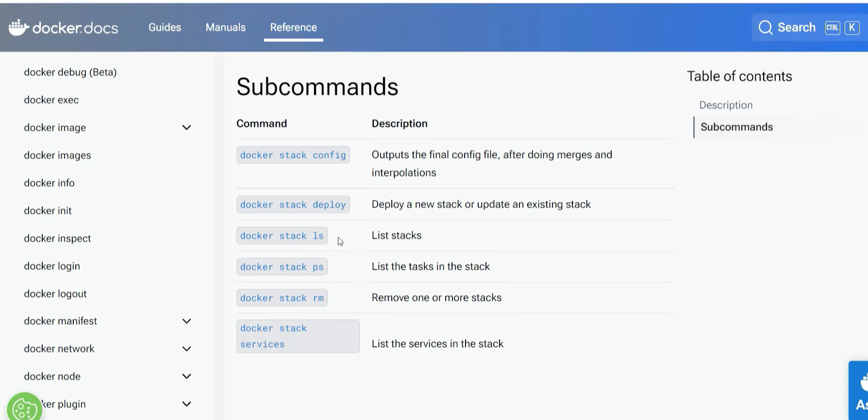Open docker images sidebar page
Image resolution: width=868 pixels, height=420 pixels.
click(57, 155)
